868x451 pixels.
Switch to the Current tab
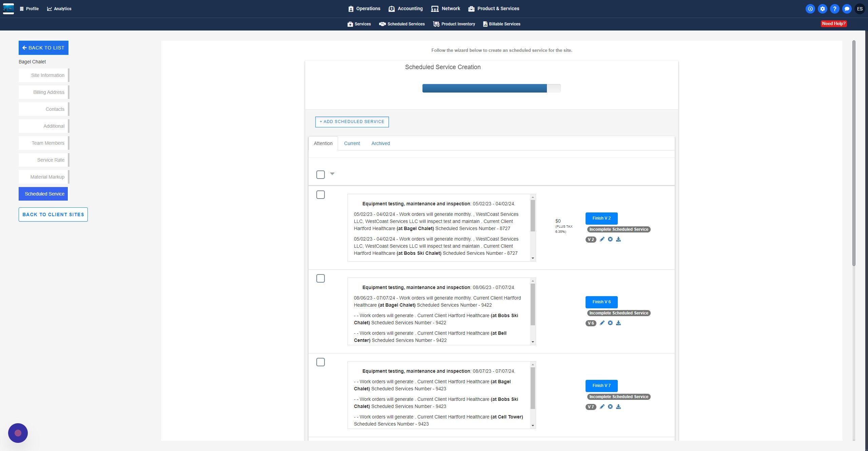point(352,144)
